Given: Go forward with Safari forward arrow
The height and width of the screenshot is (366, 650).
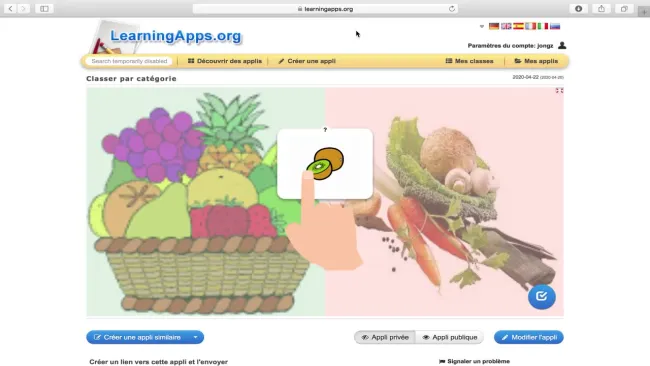Looking at the screenshot, I should pyautogui.click(x=24, y=9).
